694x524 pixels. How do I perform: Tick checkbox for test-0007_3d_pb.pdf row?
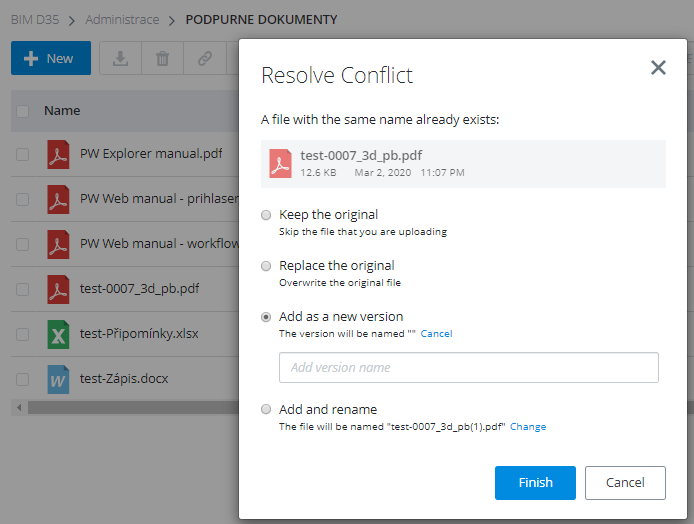(x=22, y=290)
